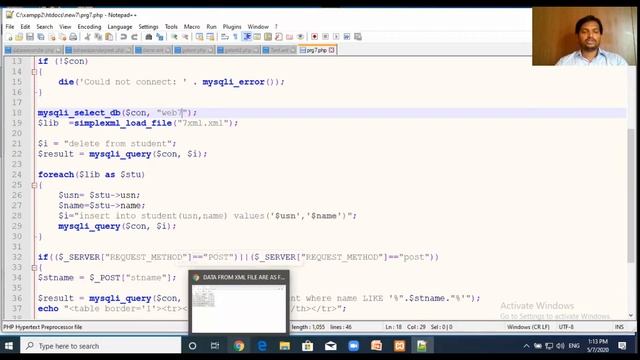Toggle synchronized horizontal scrolling icon

[x=210, y=37]
